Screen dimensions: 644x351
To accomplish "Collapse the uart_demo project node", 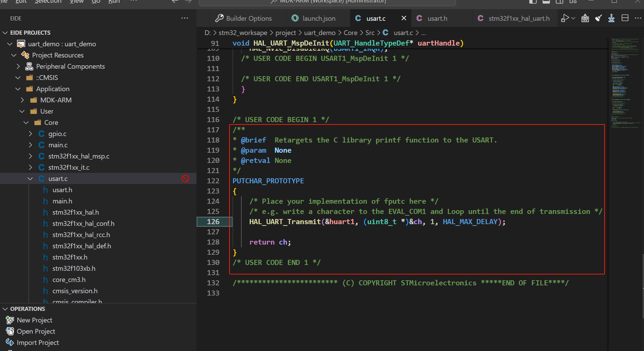I will click(x=10, y=44).
